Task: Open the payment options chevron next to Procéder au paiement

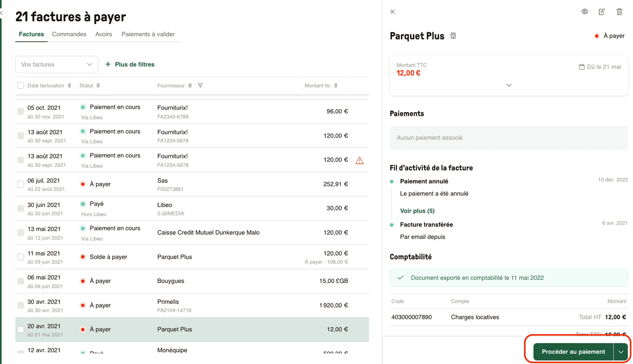Action: (620, 351)
